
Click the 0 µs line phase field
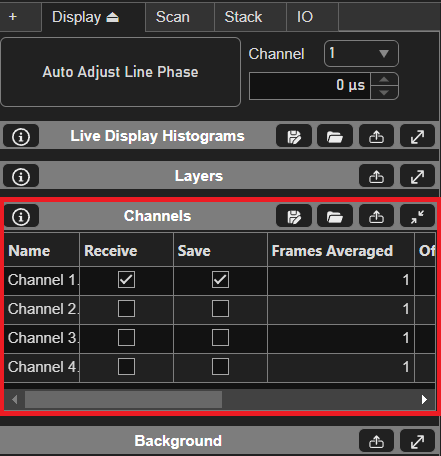[x=310, y=86]
